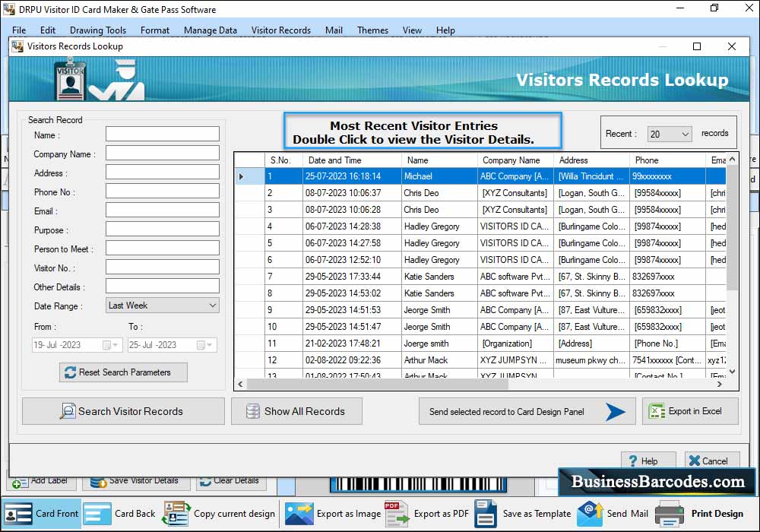
Task: Click Save as Template
Action: (x=523, y=514)
